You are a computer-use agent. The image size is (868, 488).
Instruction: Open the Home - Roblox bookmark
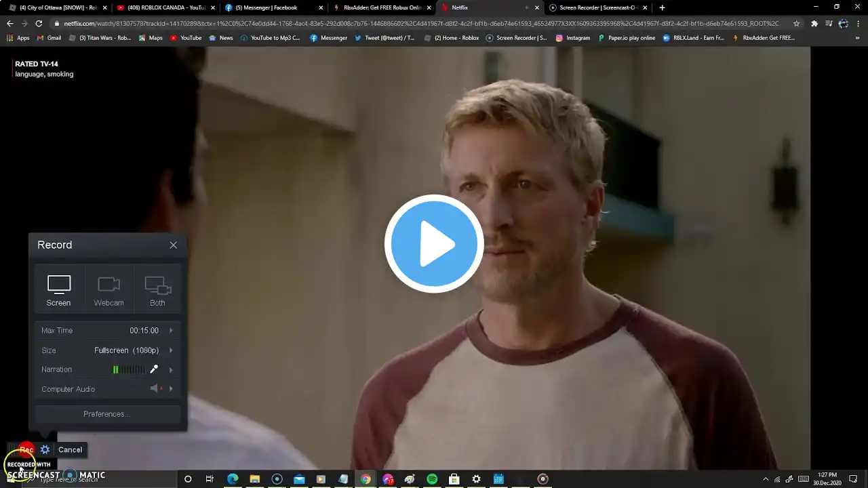point(452,38)
